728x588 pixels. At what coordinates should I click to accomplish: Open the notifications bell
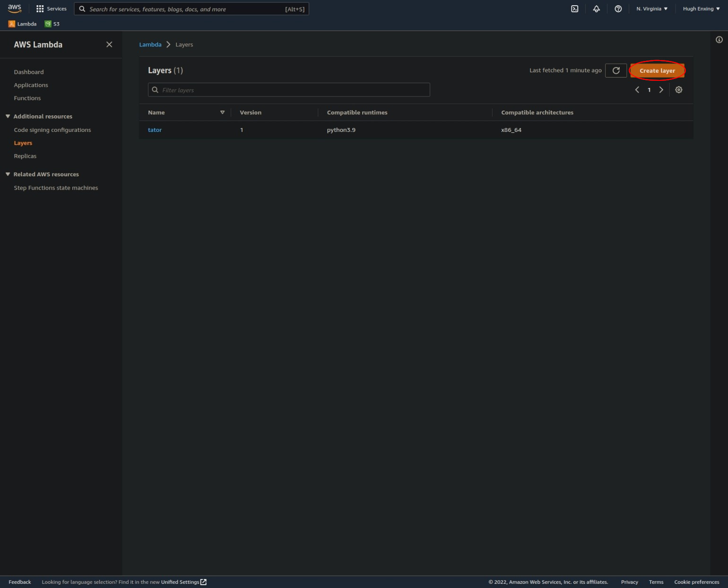596,9
